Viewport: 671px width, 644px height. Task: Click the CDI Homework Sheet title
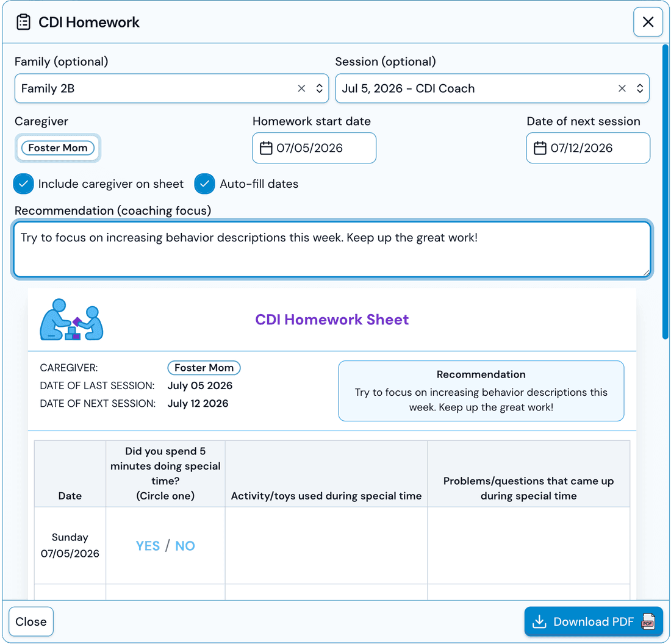pos(332,320)
